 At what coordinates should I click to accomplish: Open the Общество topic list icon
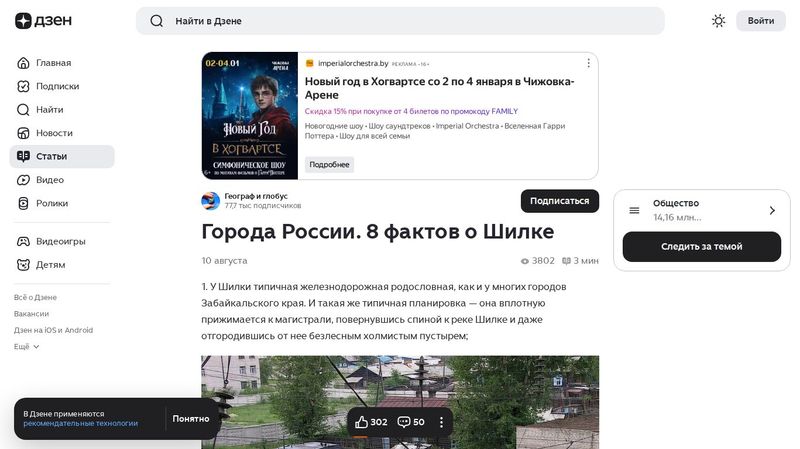tap(634, 210)
